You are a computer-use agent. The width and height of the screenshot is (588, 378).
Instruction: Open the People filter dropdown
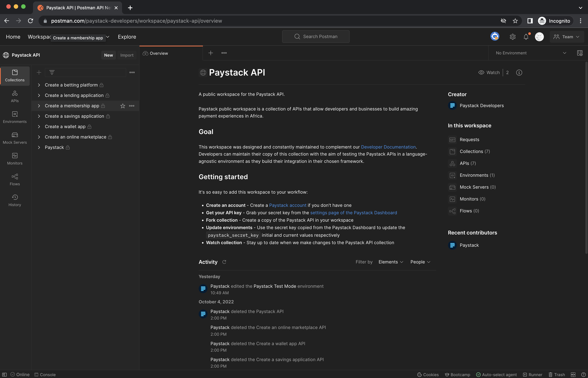click(420, 262)
